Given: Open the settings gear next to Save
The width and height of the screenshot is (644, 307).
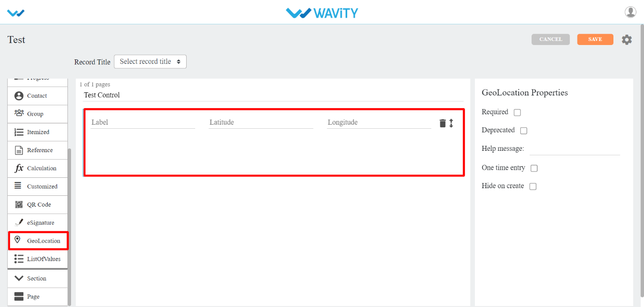Looking at the screenshot, I should [627, 40].
